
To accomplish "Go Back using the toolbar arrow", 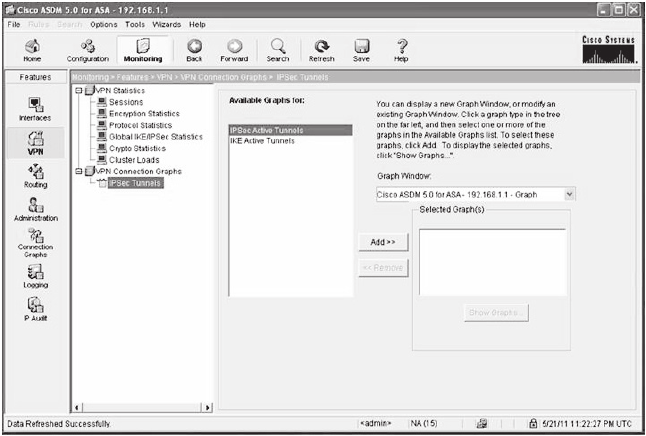I will click(x=194, y=50).
